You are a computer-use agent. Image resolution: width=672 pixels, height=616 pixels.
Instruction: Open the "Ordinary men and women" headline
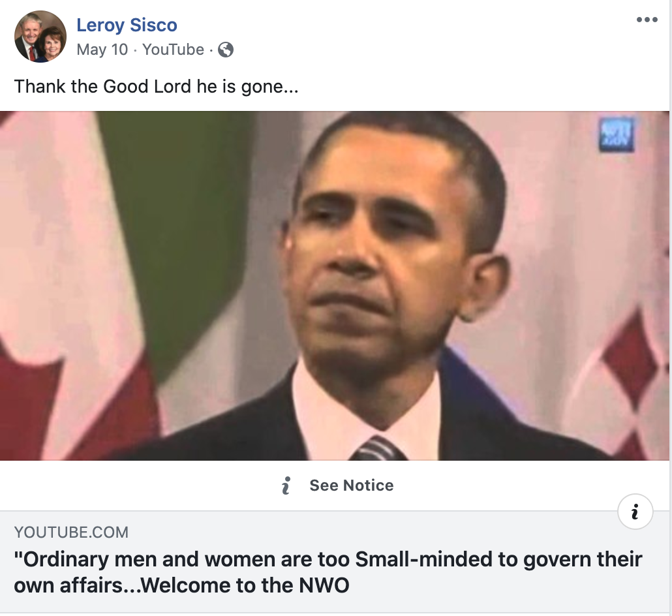(x=328, y=560)
